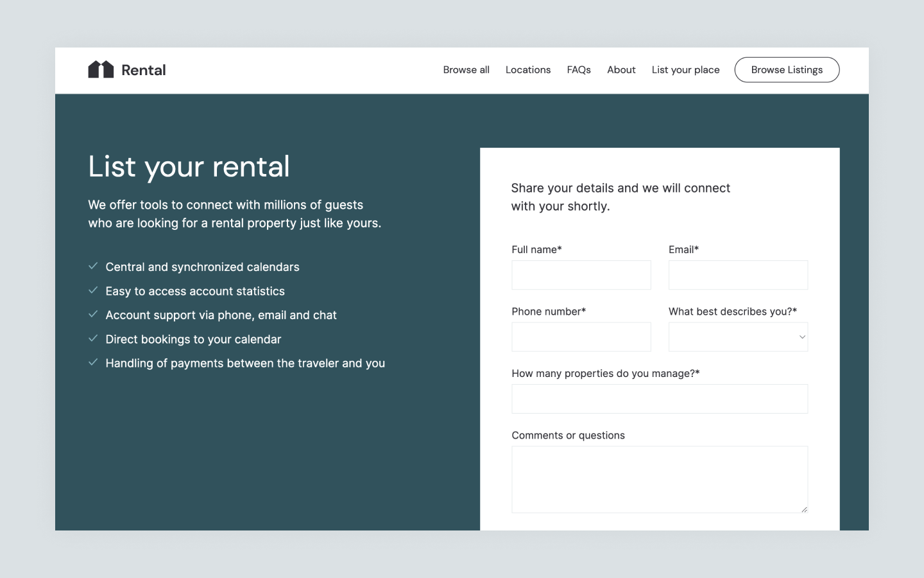Image resolution: width=924 pixels, height=578 pixels.
Task: Click the Phone number field
Action: [x=581, y=337]
